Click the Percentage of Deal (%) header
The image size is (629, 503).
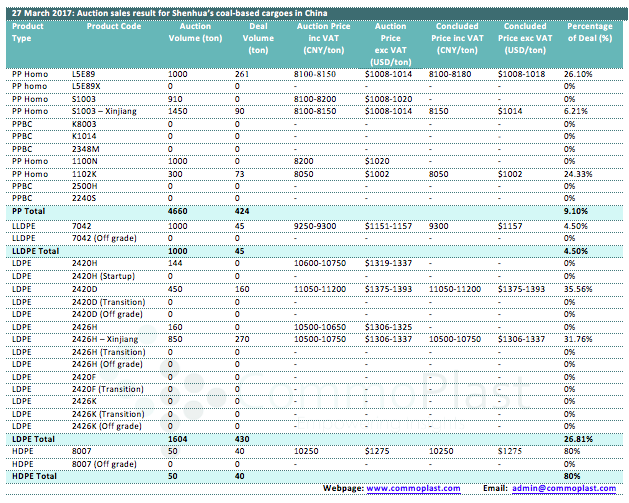589,31
